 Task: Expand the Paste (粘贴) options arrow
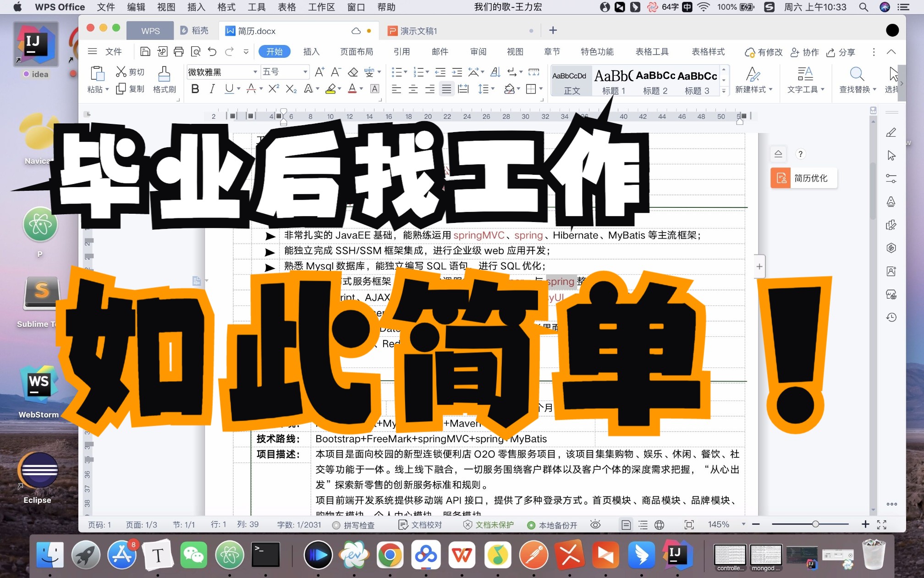point(107,89)
